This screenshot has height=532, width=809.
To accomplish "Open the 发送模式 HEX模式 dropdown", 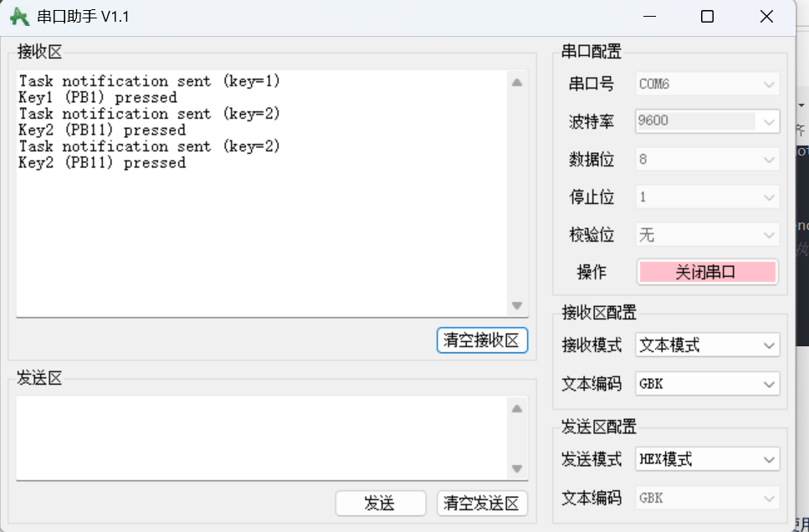I will click(x=708, y=459).
